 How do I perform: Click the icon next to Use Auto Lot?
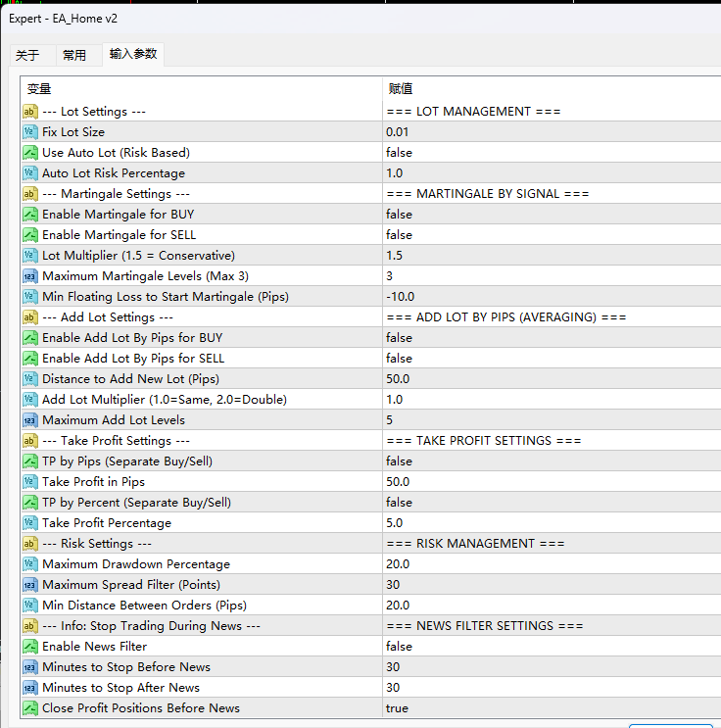tap(29, 153)
